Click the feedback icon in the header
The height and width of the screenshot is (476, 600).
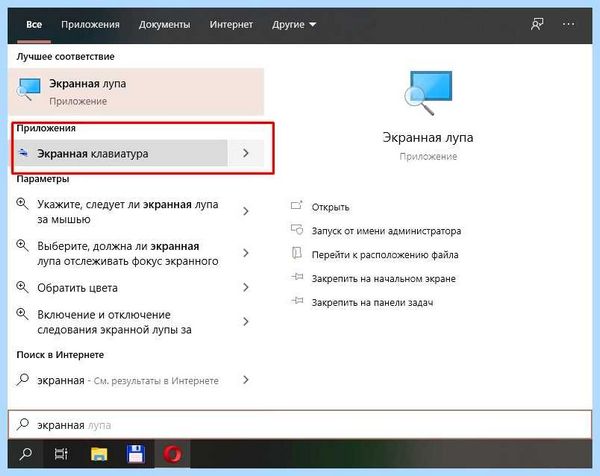(x=537, y=24)
